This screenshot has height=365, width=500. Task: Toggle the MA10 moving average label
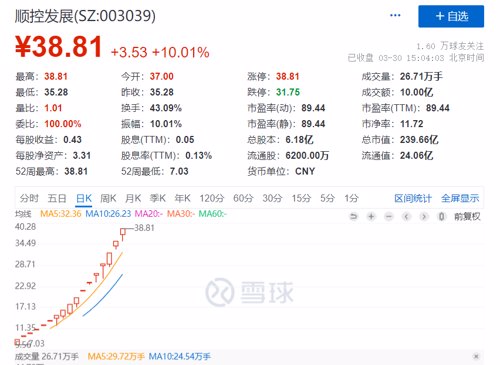pos(108,214)
